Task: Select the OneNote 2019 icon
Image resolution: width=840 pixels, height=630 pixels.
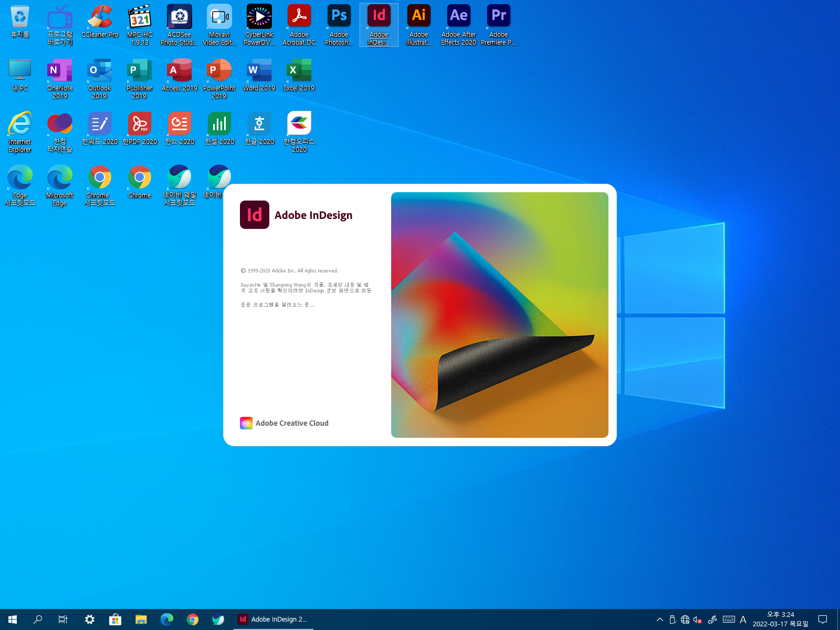Action: (x=60, y=79)
